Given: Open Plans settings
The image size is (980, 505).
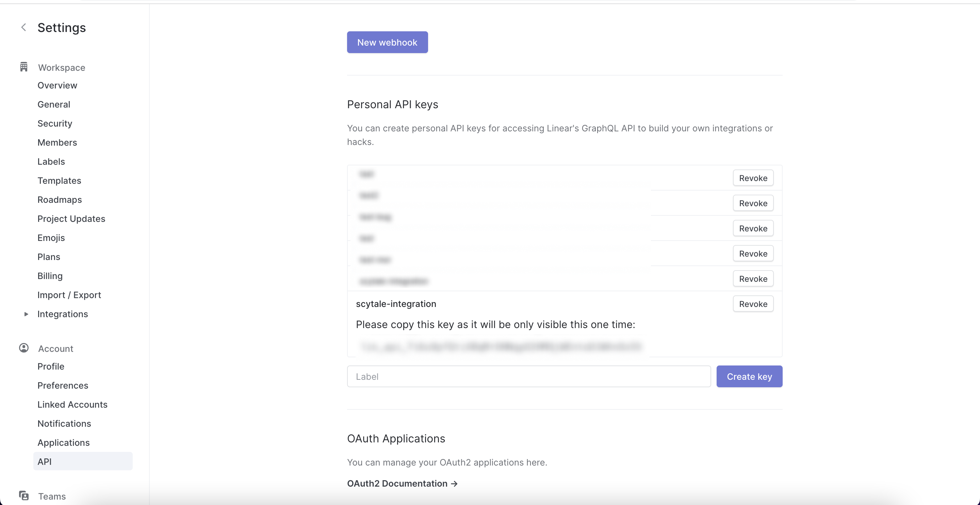Looking at the screenshot, I should pyautogui.click(x=49, y=257).
